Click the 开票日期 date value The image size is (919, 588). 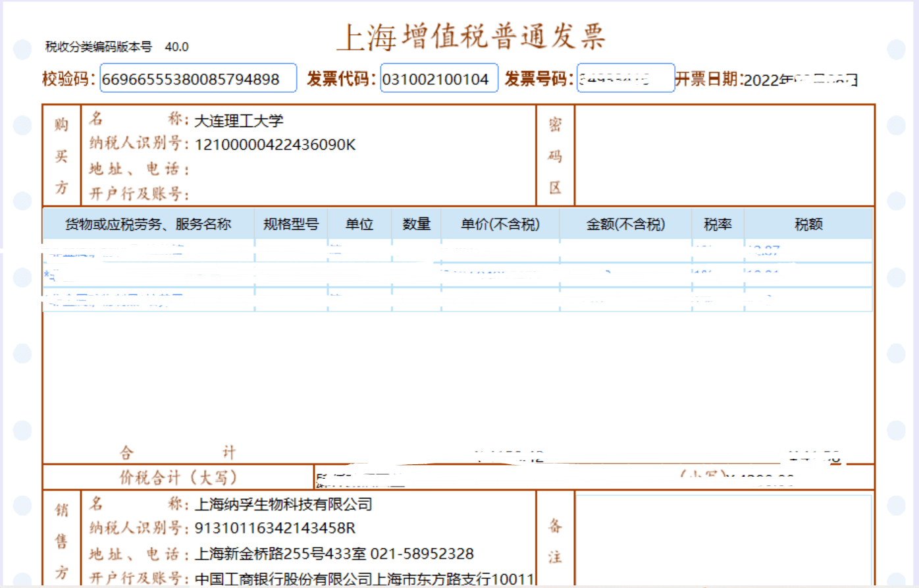[801, 80]
